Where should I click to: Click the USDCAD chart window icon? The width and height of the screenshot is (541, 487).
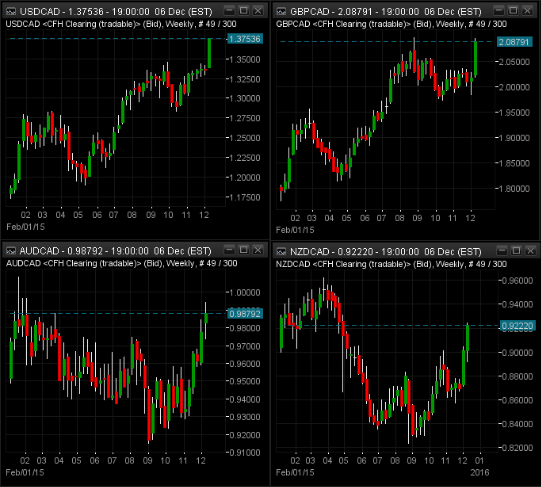11,12
